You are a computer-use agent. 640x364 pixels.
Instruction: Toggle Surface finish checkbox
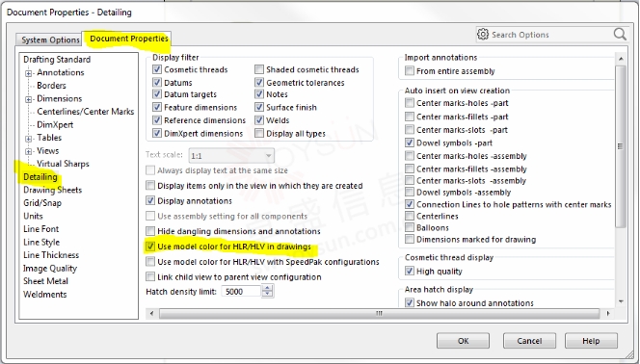259,107
